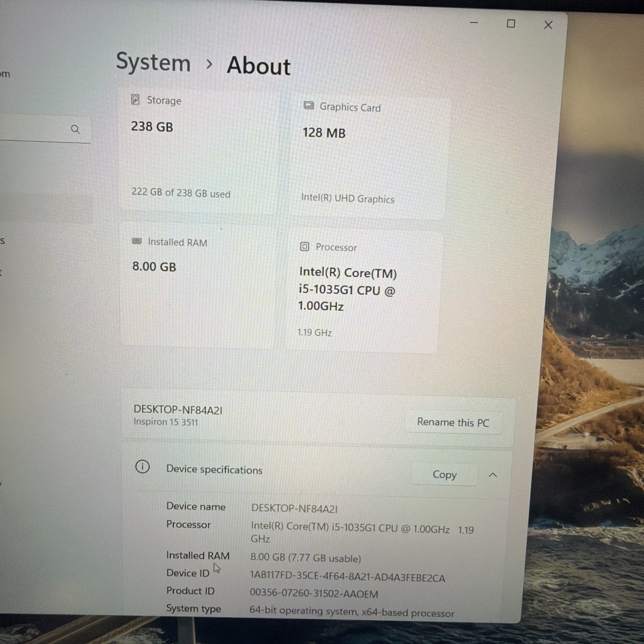
Task: Click the search magnifier icon in the sidebar
Action: [75, 129]
